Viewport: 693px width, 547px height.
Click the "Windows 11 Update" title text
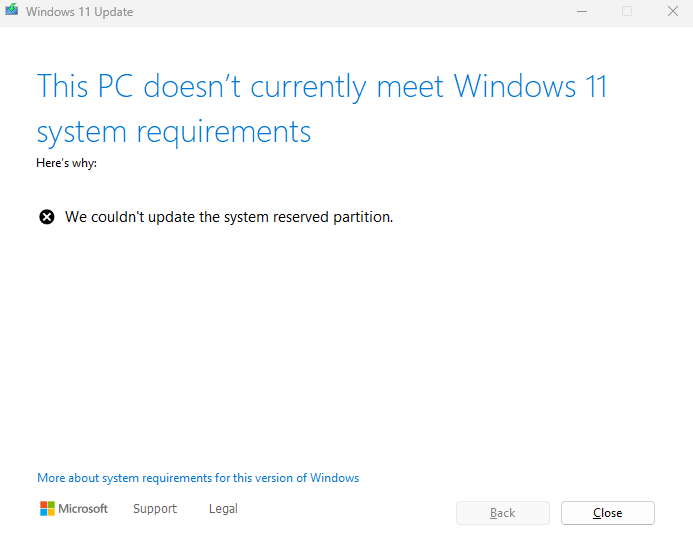[x=79, y=12]
